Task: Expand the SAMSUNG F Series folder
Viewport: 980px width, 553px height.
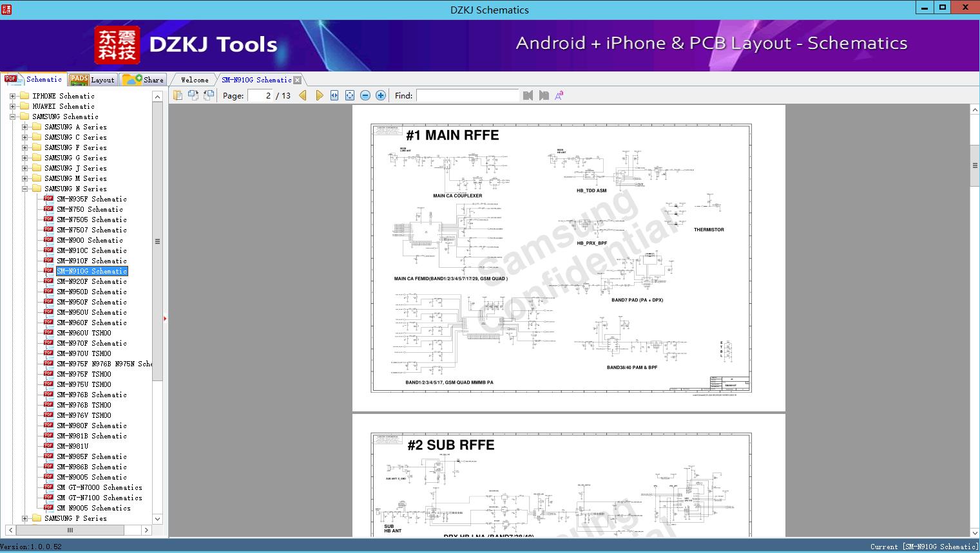Action: tap(24, 147)
